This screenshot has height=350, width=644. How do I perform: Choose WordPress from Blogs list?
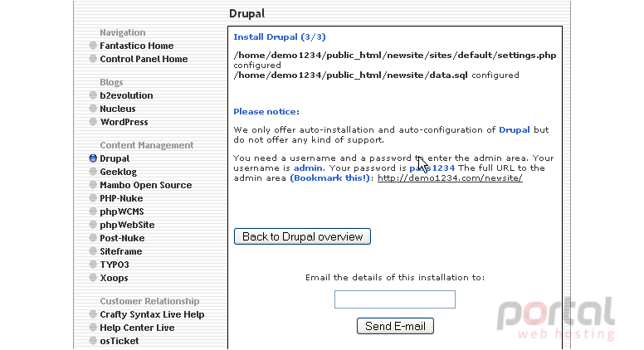124,122
